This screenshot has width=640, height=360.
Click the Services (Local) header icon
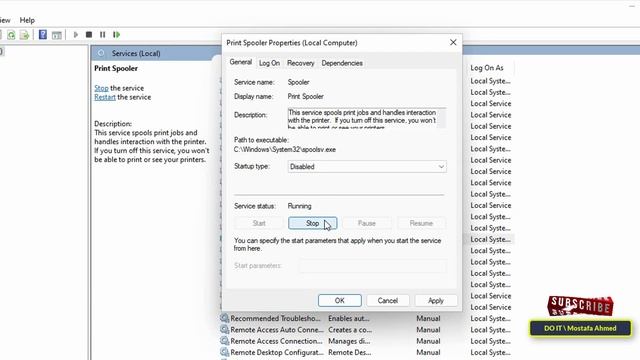[101, 53]
